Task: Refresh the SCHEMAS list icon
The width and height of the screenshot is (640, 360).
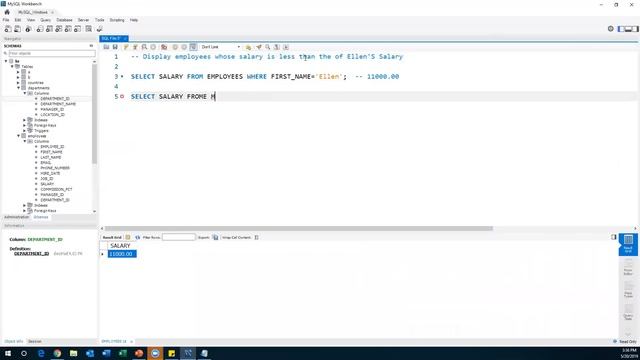Action: tap(91, 46)
